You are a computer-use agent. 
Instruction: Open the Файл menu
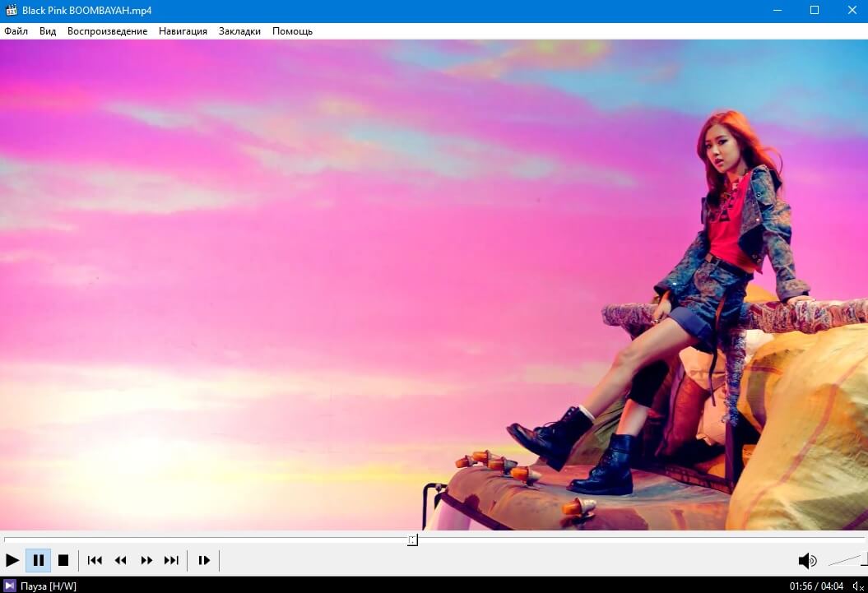tap(16, 31)
